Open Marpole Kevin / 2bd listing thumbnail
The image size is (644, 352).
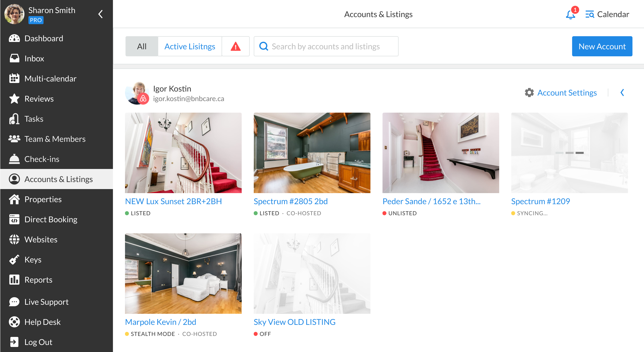pyautogui.click(x=183, y=273)
